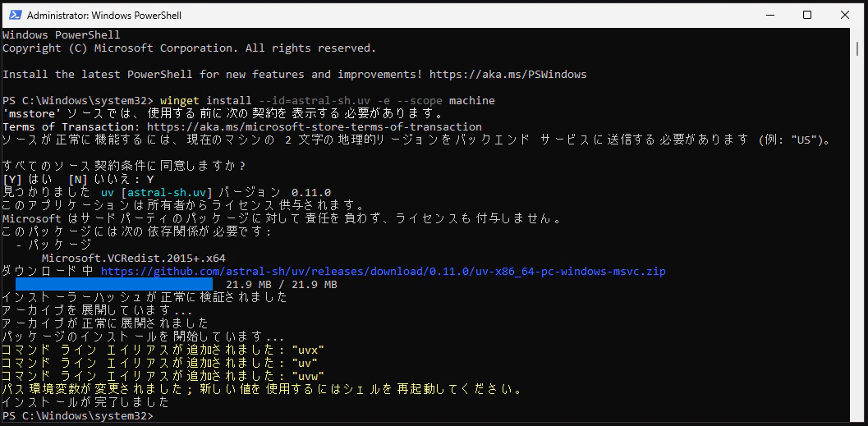Click the alias added line for "uv"

pos(159,364)
